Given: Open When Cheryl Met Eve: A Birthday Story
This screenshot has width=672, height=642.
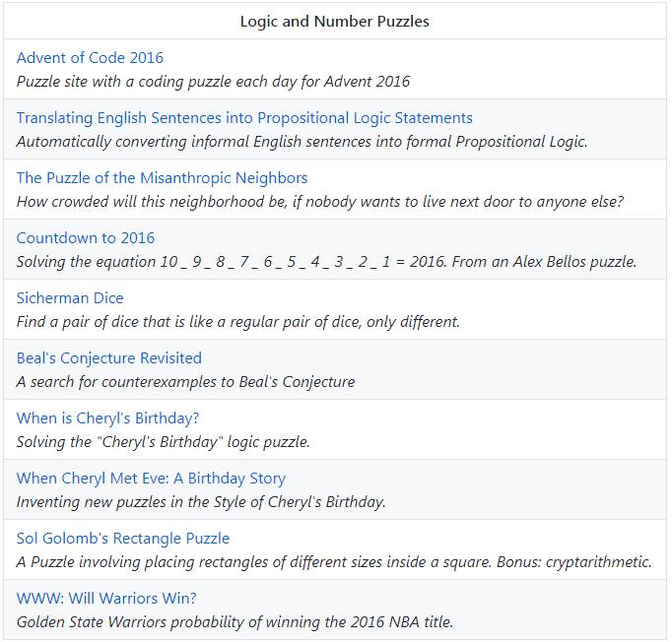Looking at the screenshot, I should tap(151, 479).
